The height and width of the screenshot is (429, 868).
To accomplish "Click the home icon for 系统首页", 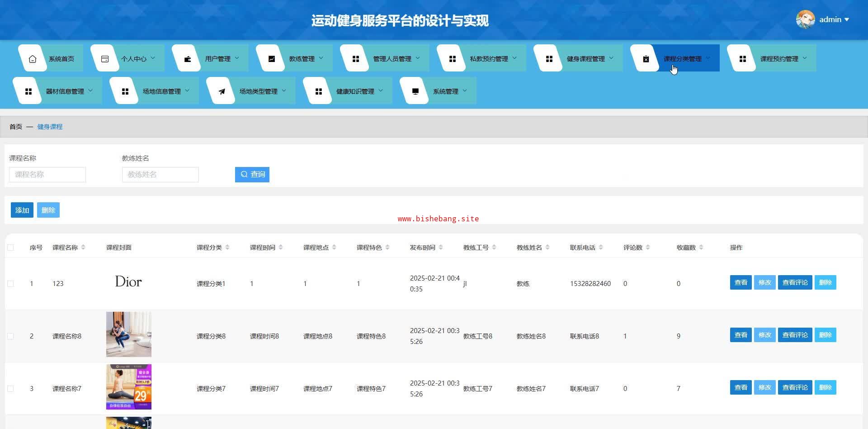I will click(x=33, y=59).
